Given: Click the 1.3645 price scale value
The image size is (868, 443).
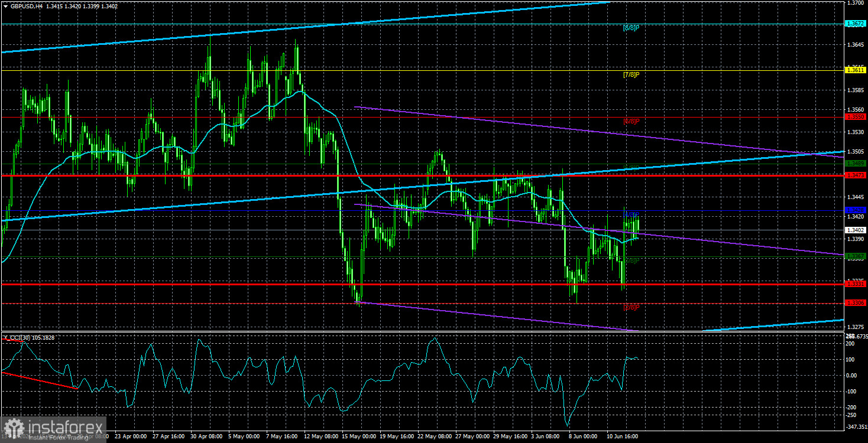Looking at the screenshot, I should point(856,45).
